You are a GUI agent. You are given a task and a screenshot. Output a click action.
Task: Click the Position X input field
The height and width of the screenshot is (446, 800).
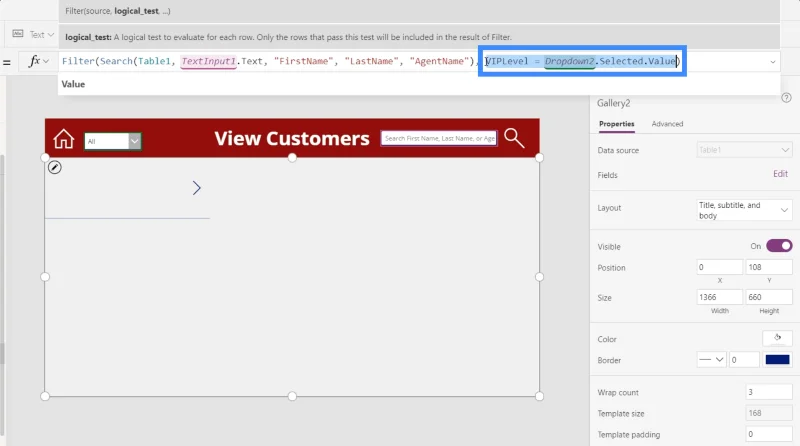(x=719, y=267)
